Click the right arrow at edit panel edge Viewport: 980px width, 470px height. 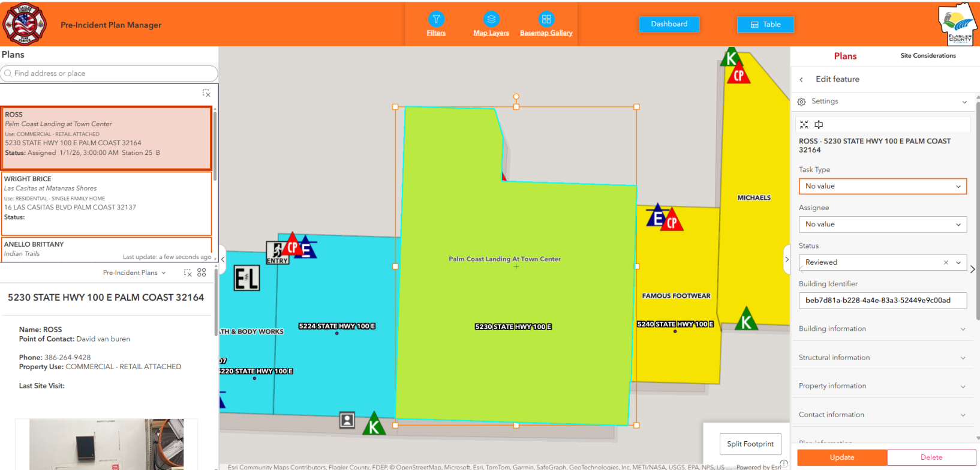point(973,270)
